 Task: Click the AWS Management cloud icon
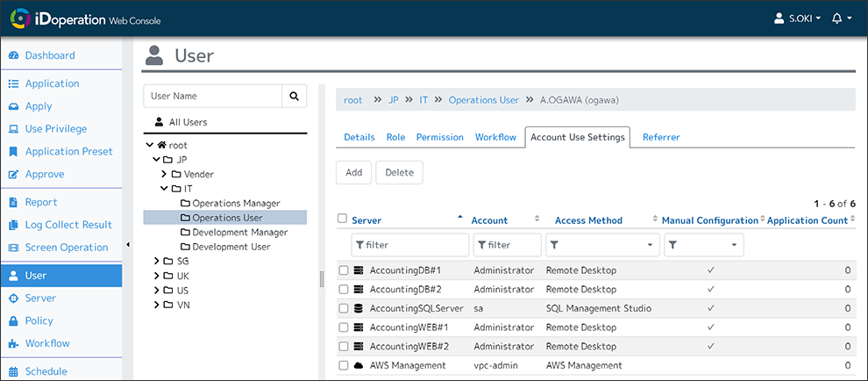[359, 365]
